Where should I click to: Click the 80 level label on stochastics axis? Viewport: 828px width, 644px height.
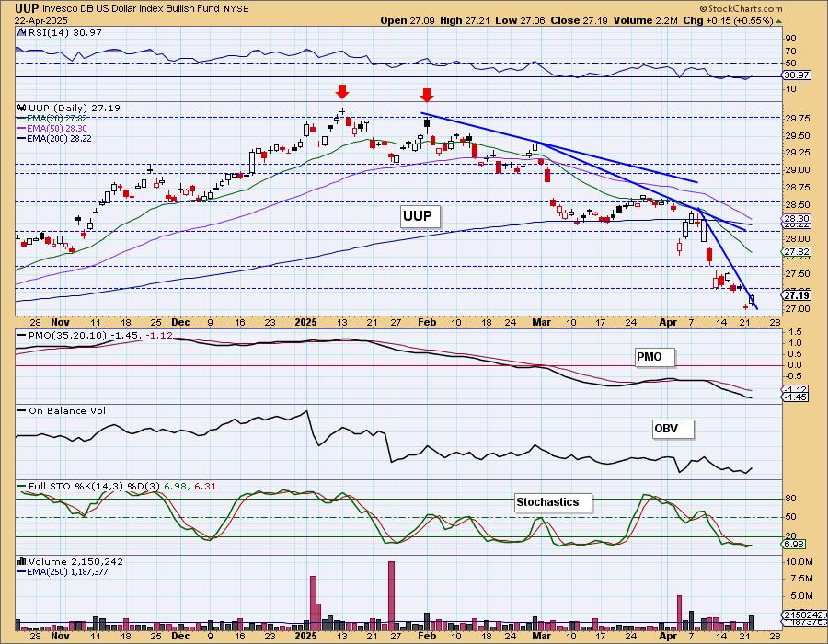[790, 499]
